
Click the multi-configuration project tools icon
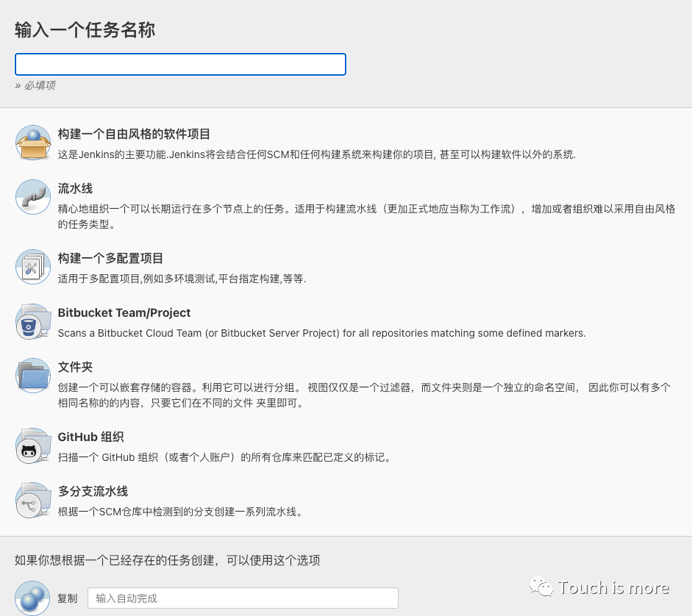coord(33,267)
